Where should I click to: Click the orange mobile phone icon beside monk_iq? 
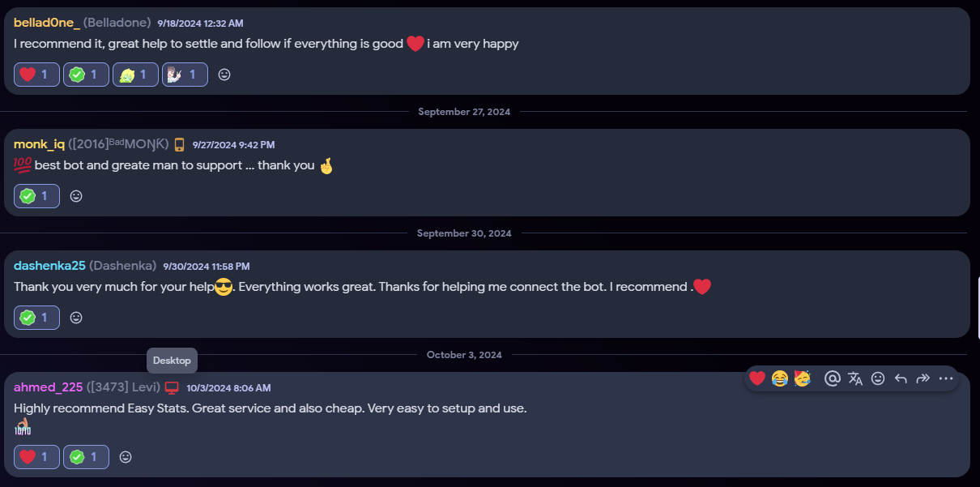(179, 144)
